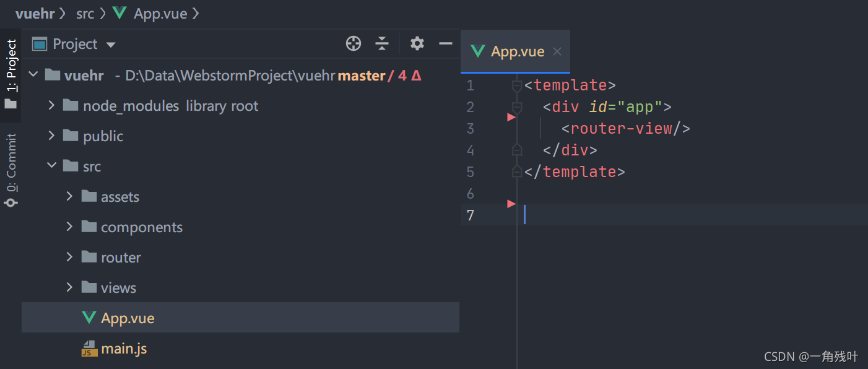
Task: Expand the router folder
Action: (69, 257)
